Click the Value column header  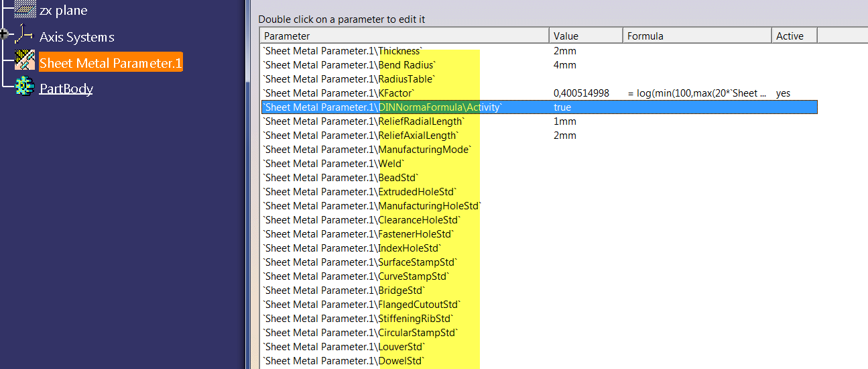point(586,36)
